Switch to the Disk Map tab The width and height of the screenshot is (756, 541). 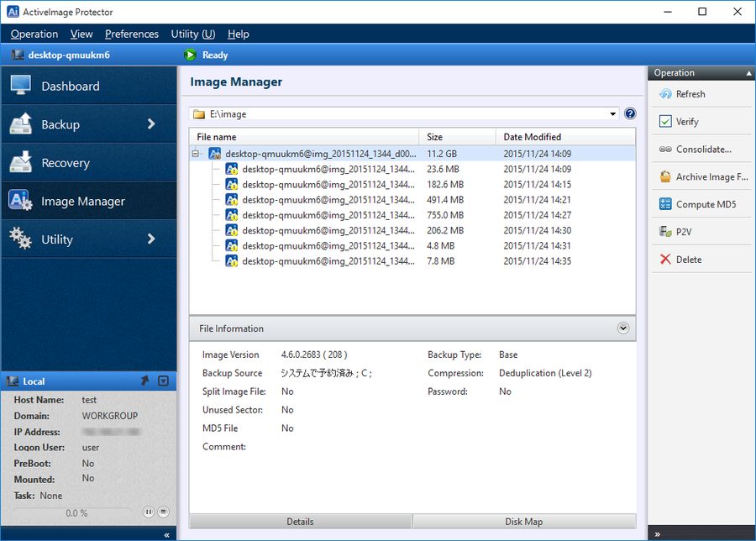(524, 521)
